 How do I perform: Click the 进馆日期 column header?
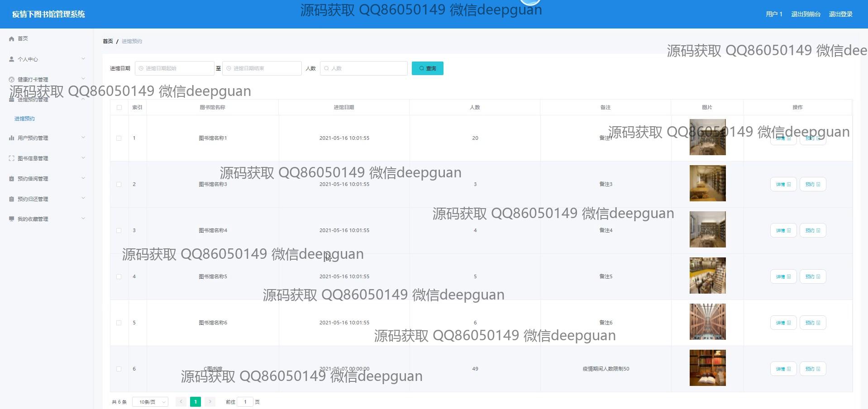344,107
